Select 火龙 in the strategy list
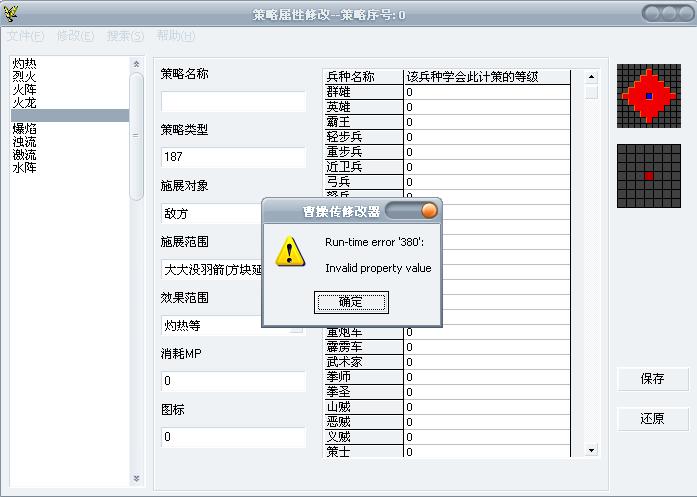The image size is (697, 497). [x=25, y=102]
